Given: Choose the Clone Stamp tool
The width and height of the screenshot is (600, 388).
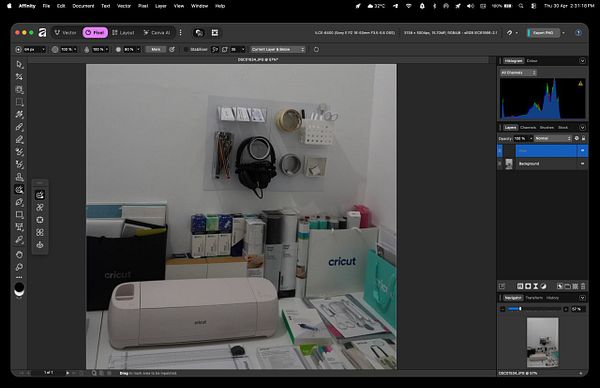Looking at the screenshot, I should (x=19, y=177).
